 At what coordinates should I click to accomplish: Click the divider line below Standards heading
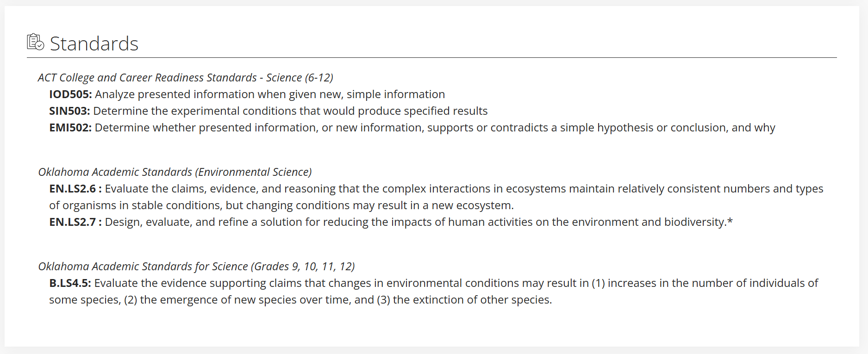431,58
